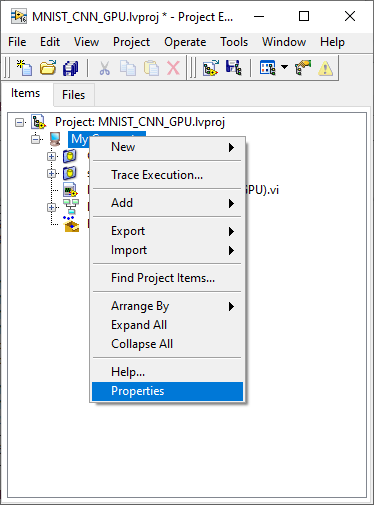
Task: Click the yellow warning triangle icon
Action: [x=325, y=68]
